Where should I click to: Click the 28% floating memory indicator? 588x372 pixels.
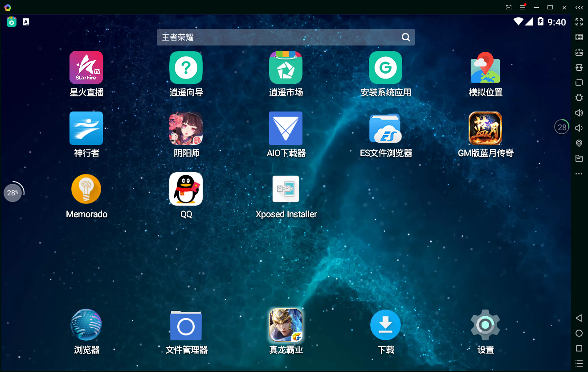coord(13,193)
